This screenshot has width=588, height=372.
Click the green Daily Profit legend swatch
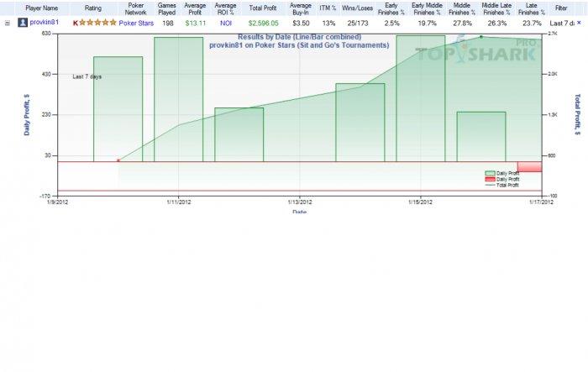tap(490, 173)
